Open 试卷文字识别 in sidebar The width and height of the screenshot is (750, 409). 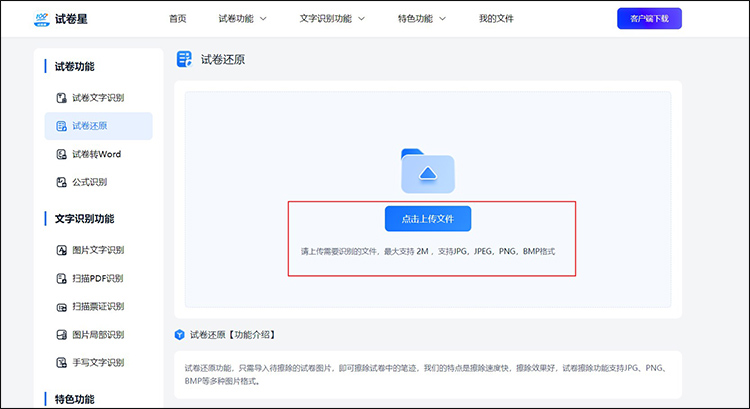(x=99, y=98)
